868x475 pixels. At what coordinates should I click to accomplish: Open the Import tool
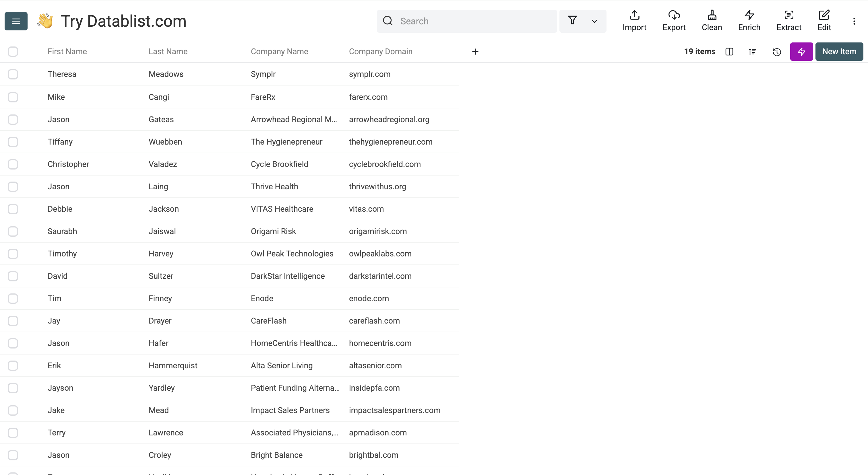click(634, 21)
